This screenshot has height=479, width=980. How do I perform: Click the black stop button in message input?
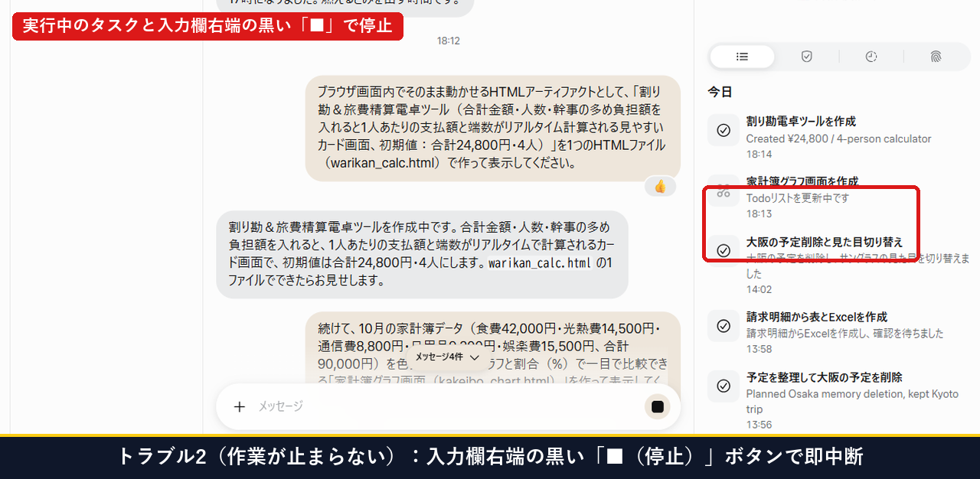[657, 406]
